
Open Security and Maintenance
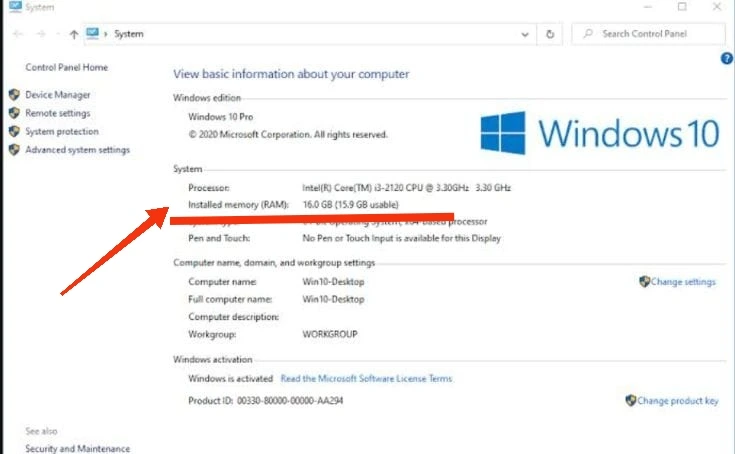point(77,448)
